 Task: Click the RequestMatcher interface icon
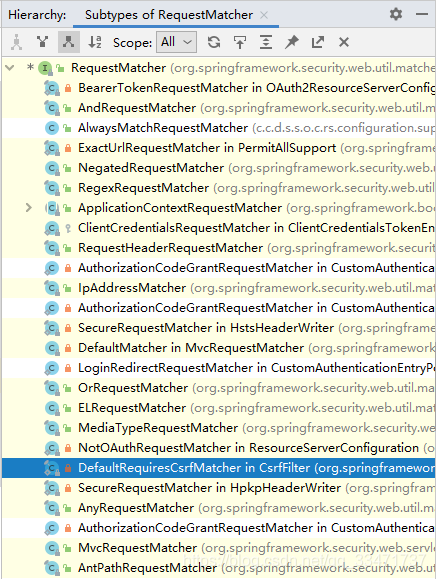45,68
